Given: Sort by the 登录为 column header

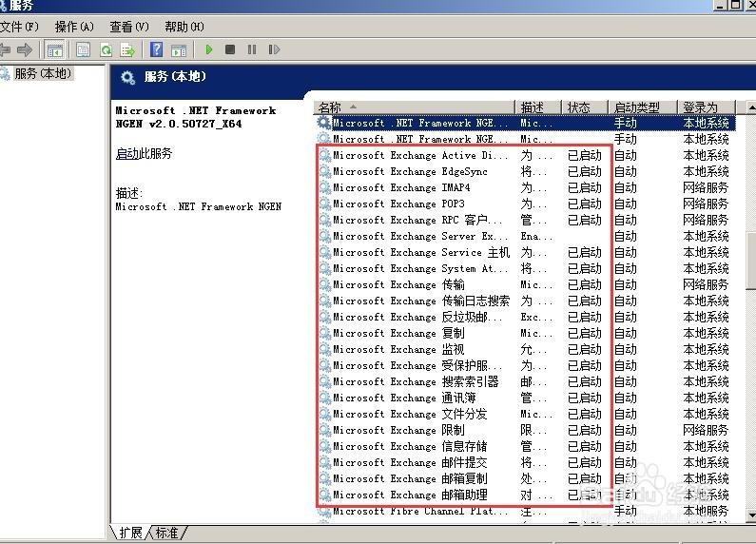Looking at the screenshot, I should coord(707,107).
